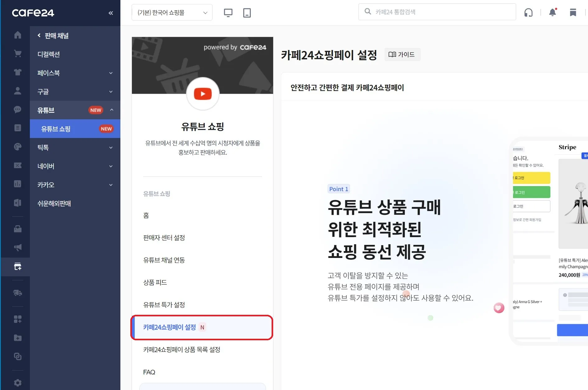Viewport: 588px width, 390px height.
Task: Go to 홈 in the YouTube shopping panel
Action: 146,215
